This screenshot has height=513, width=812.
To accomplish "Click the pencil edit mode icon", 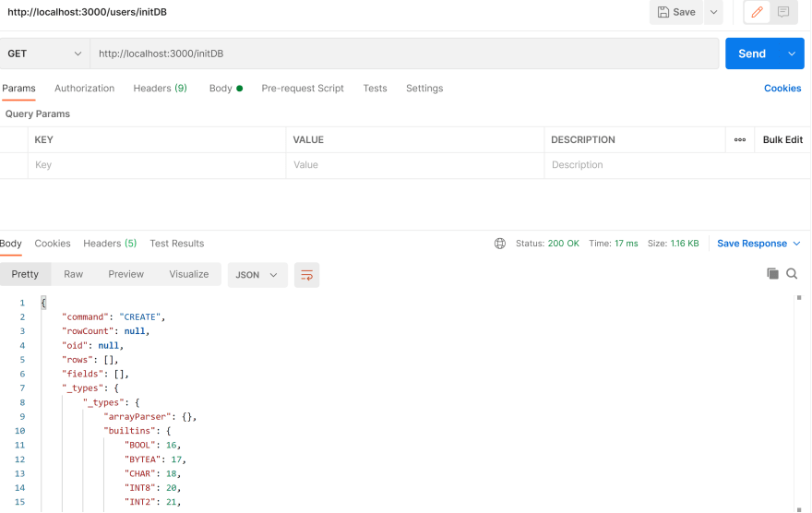I will point(757,12).
